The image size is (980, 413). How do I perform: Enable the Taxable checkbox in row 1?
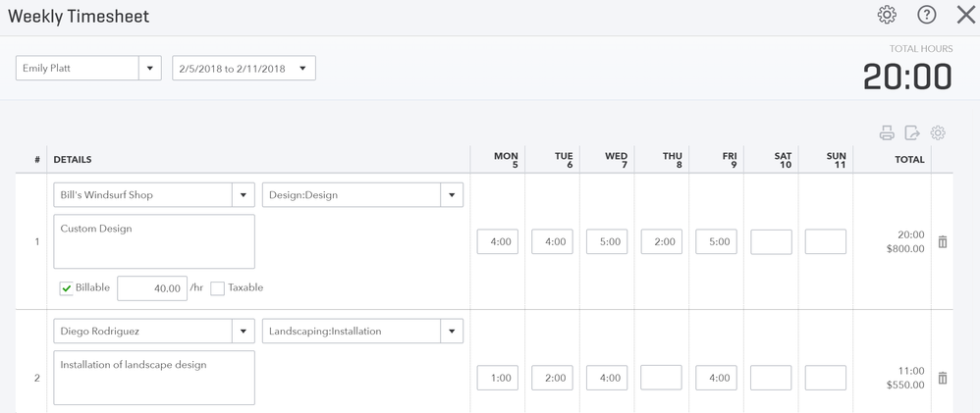click(217, 288)
